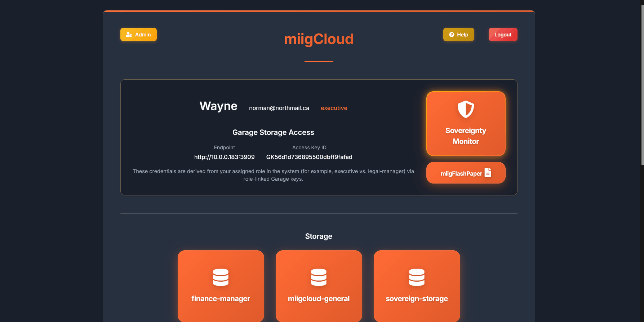Click the page vertical scrollbar
This screenshot has height=322, width=644.
[x=642, y=83]
